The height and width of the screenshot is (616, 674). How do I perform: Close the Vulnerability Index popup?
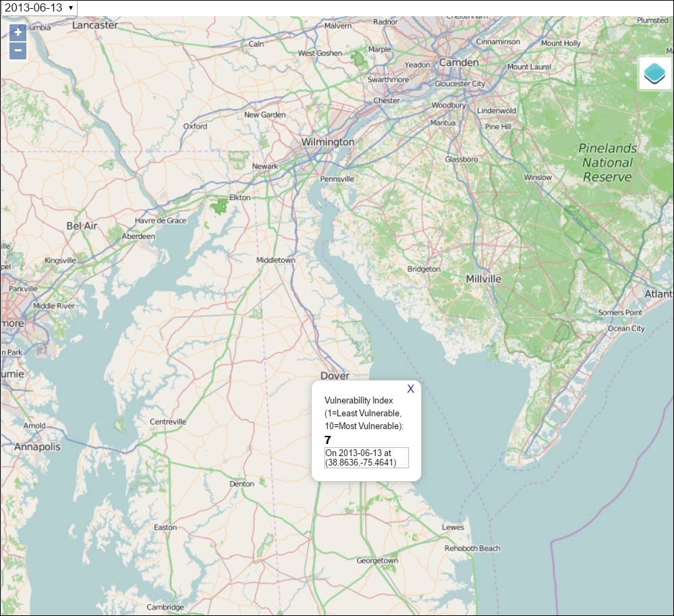coord(410,389)
